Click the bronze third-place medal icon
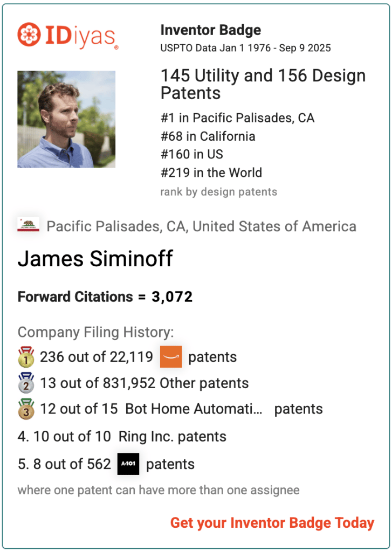This screenshot has height=552, width=392. coord(26,409)
